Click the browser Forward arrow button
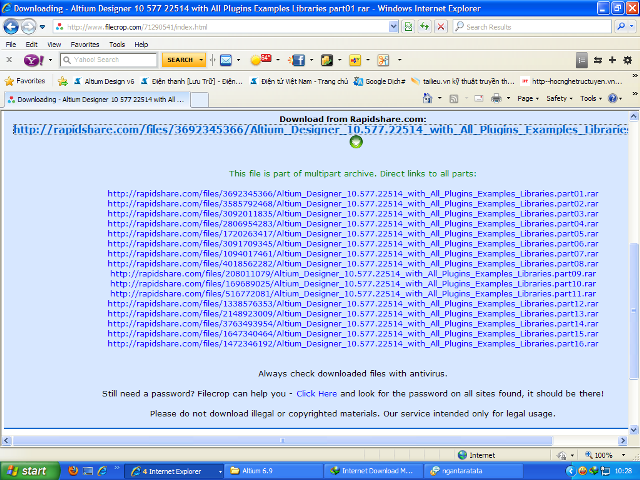The height and width of the screenshot is (480, 640). [28, 27]
